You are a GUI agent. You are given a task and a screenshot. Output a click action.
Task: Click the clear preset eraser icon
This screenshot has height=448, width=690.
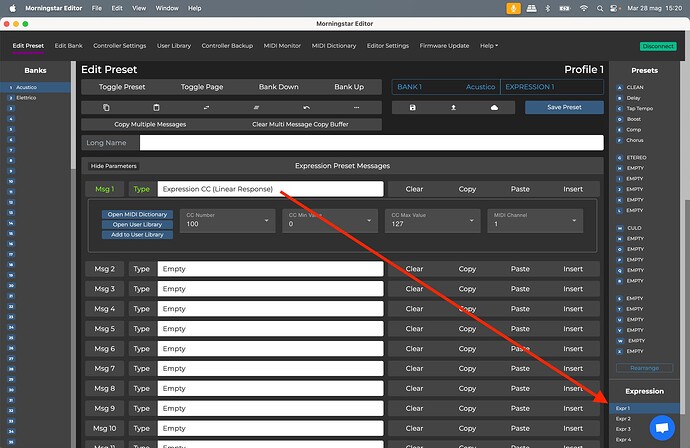[x=257, y=107]
